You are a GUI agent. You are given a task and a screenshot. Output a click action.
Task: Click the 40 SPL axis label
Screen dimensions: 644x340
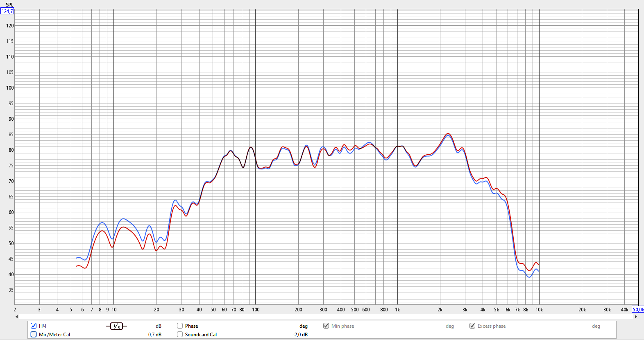(x=11, y=274)
